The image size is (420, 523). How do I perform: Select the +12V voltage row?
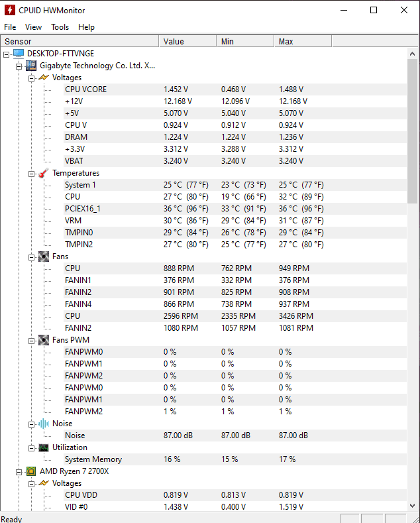[235, 101]
